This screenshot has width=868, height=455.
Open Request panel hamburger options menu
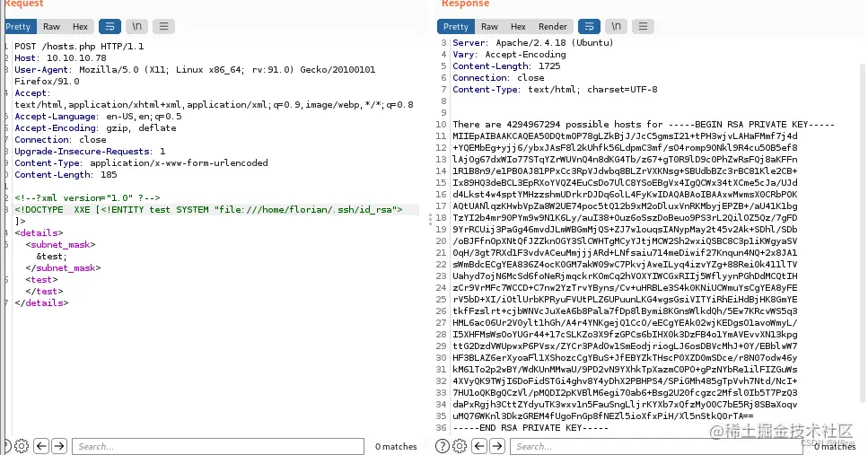pyautogui.click(x=164, y=27)
